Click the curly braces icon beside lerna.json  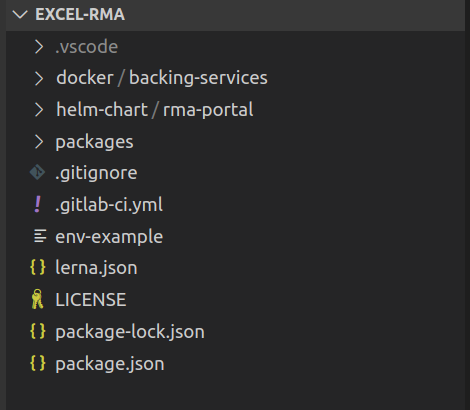coord(38,267)
